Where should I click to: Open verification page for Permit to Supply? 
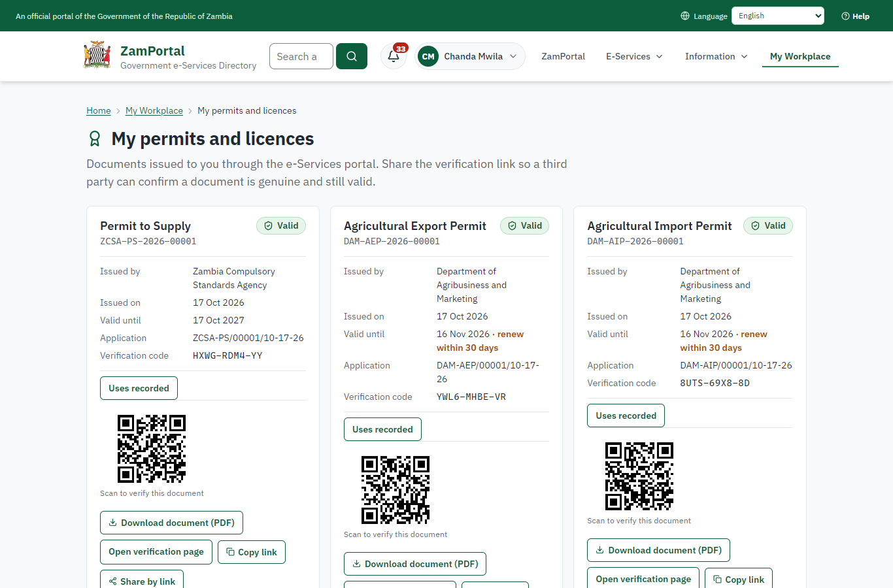156,551
